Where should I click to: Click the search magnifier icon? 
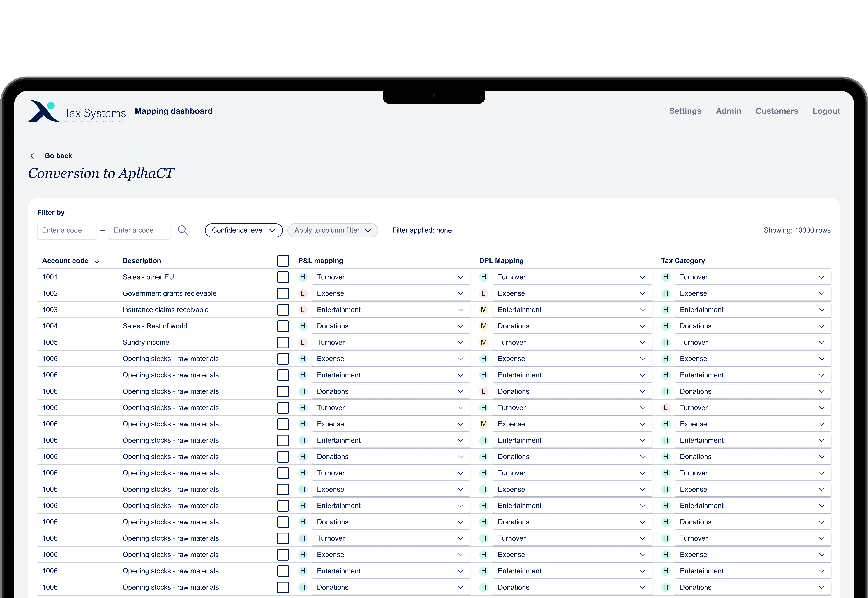[183, 230]
